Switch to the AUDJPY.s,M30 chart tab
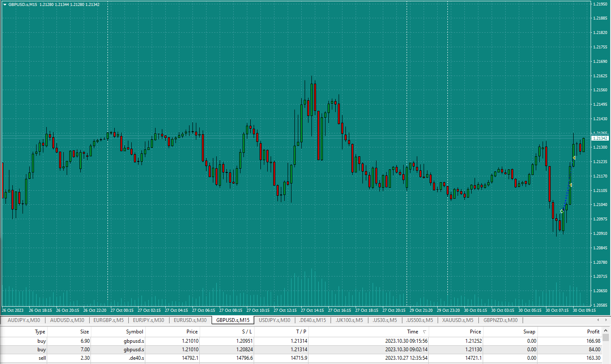Screen dimensions: 611x364 click(24, 320)
